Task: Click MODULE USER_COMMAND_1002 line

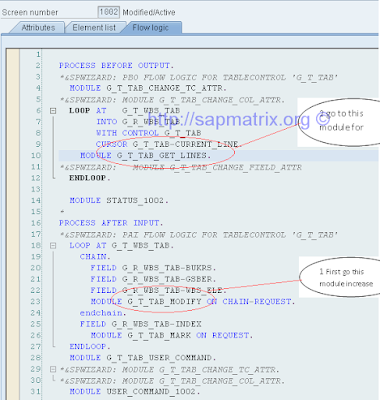Action: (x=135, y=392)
